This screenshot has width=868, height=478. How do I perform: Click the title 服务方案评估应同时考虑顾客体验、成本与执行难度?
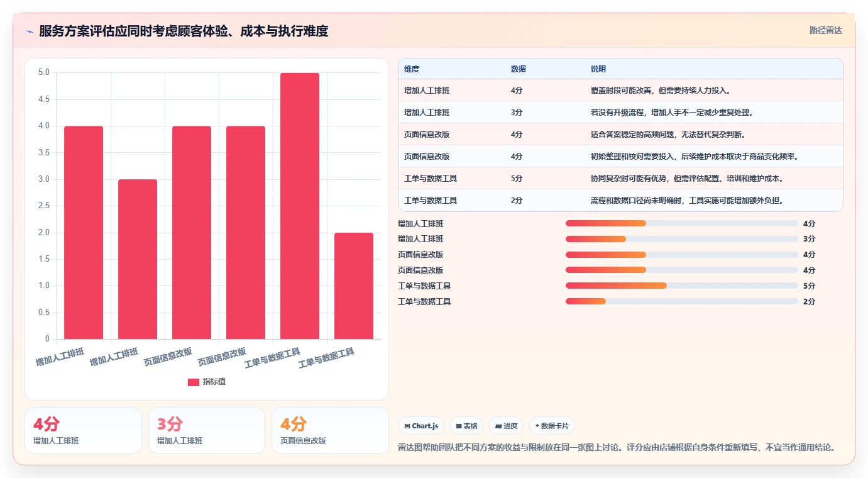[x=184, y=31]
